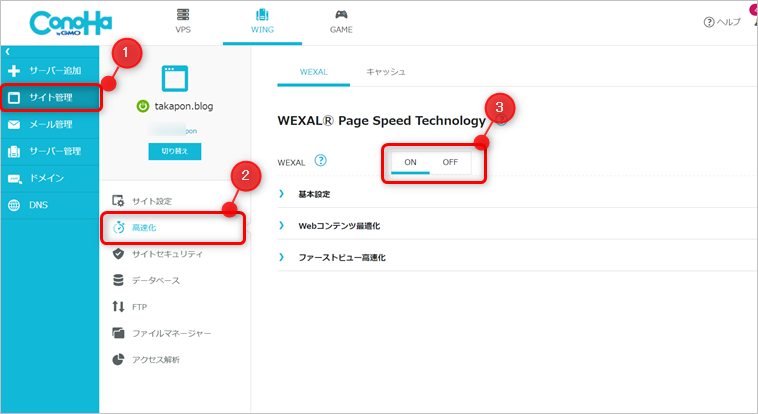Turn WEXAL ON

[410, 161]
